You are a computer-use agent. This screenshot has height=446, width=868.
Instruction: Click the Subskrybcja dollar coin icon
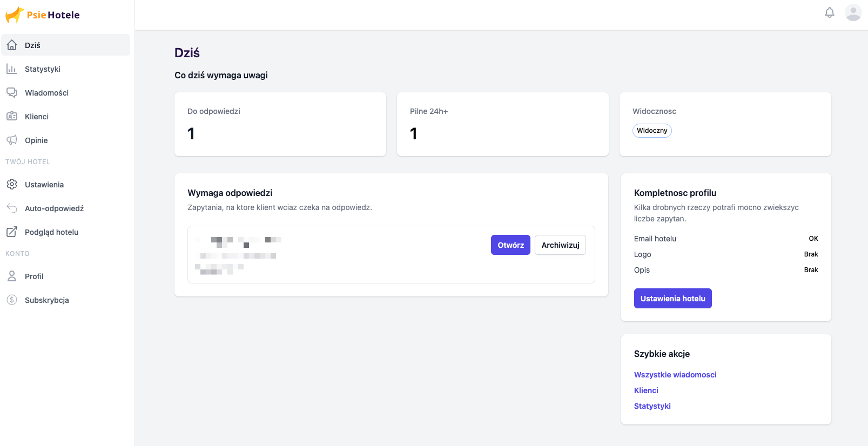12,300
